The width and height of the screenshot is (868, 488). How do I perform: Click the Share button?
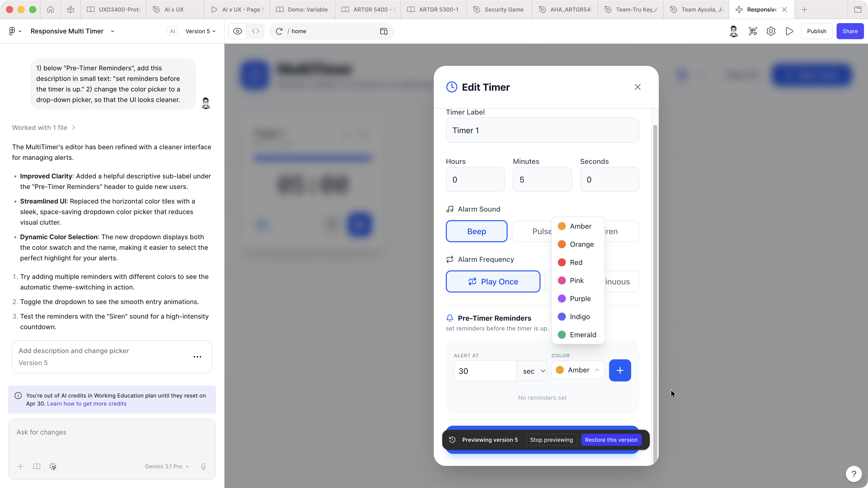[x=850, y=31]
